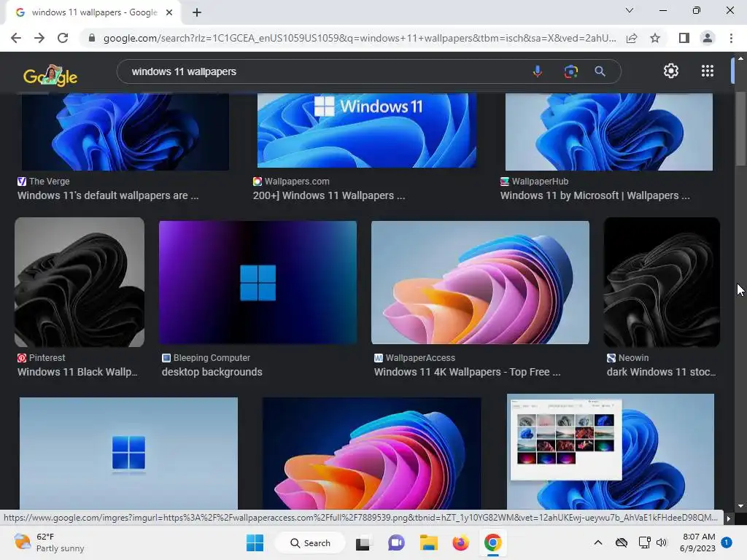Open Task View on taskbar

click(363, 542)
